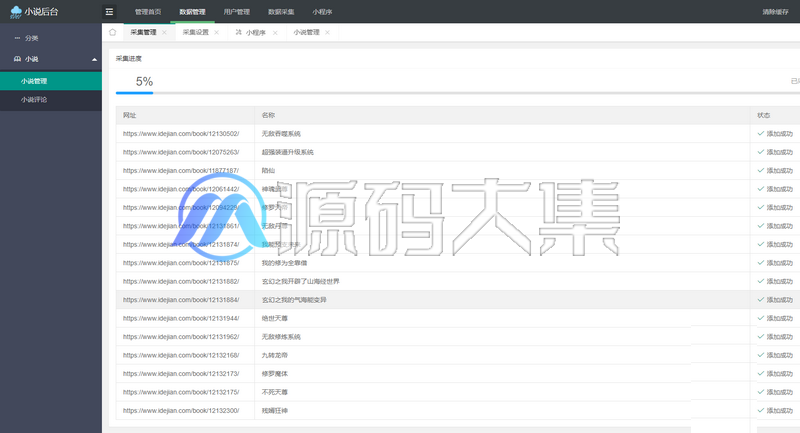This screenshot has height=433, width=800.
Task: Click the novel name 绝世天尊
Action: (x=274, y=318)
